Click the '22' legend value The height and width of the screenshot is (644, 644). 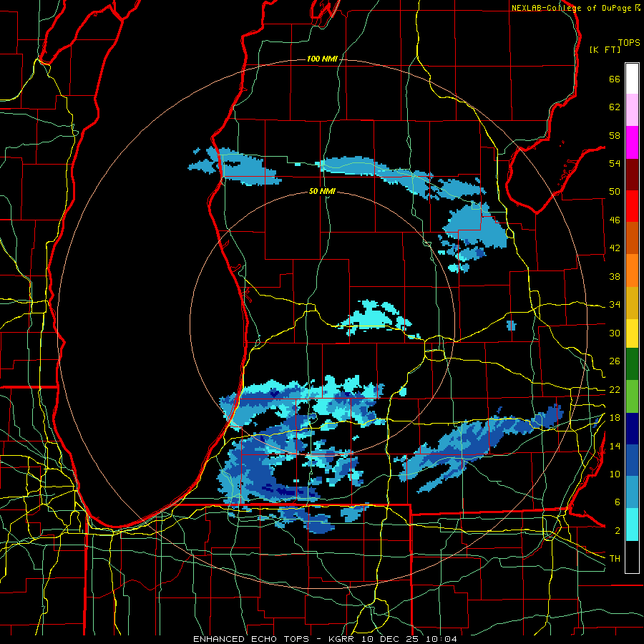(x=615, y=389)
